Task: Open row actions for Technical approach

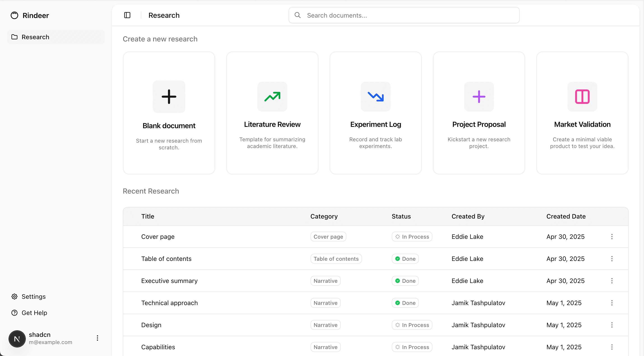Action: (x=612, y=303)
